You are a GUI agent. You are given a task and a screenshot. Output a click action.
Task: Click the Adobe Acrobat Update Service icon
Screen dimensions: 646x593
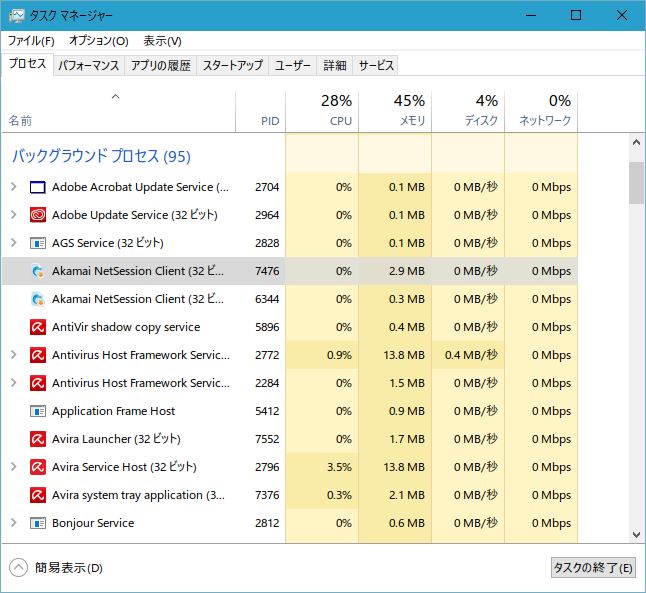[x=37, y=188]
